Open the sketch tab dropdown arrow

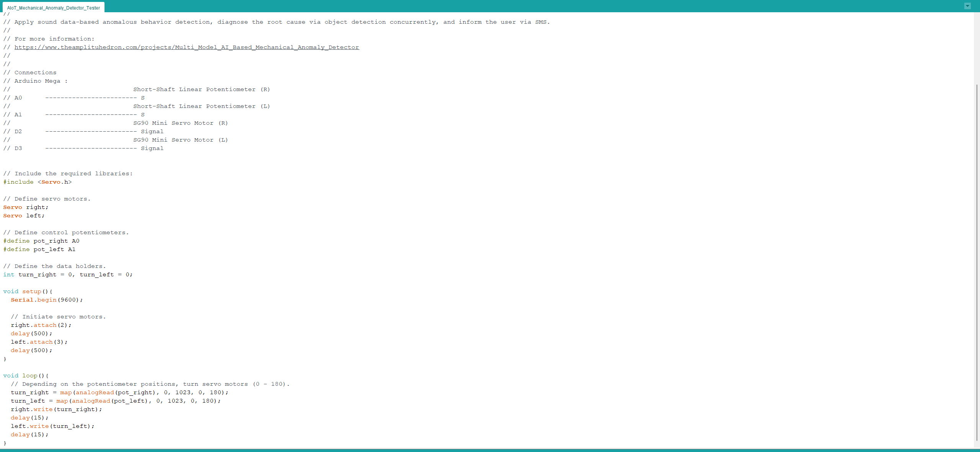[967, 6]
